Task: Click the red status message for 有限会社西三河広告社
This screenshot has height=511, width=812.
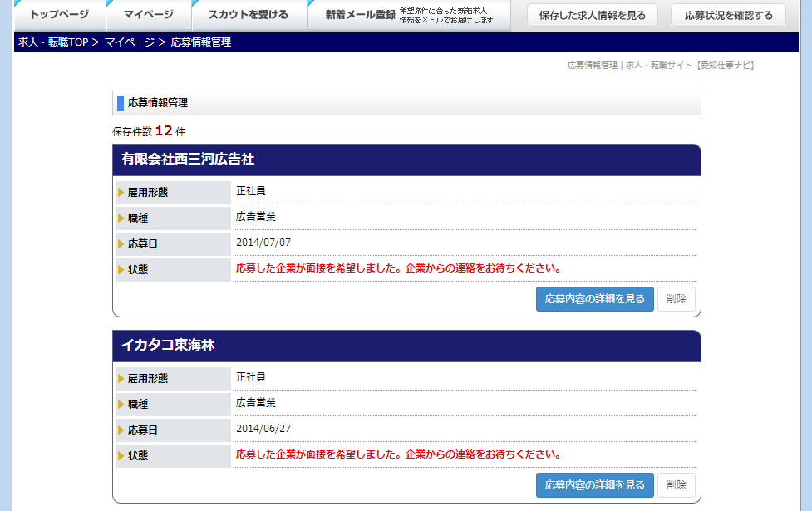Action: (x=399, y=268)
